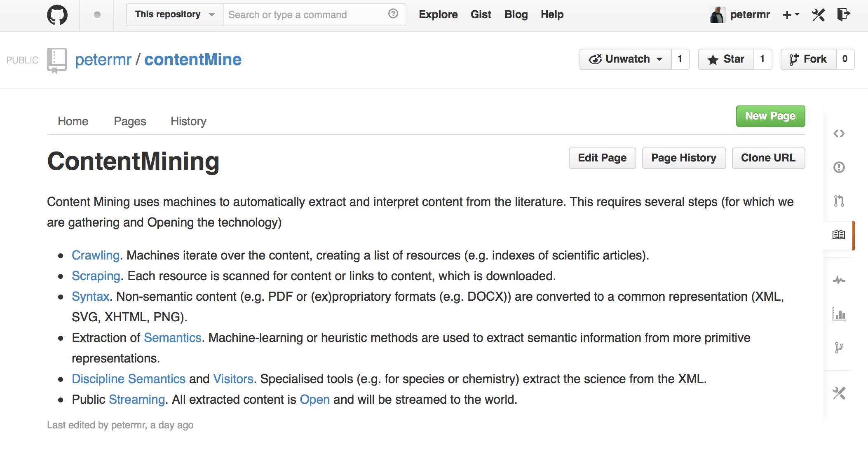
Task: Open the Network branch icon
Action: pyautogui.click(x=839, y=348)
